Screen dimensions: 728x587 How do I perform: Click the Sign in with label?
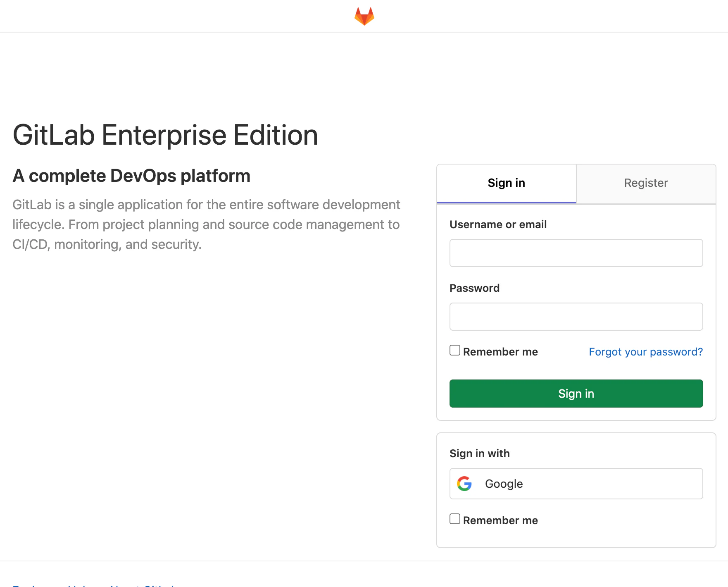point(479,453)
